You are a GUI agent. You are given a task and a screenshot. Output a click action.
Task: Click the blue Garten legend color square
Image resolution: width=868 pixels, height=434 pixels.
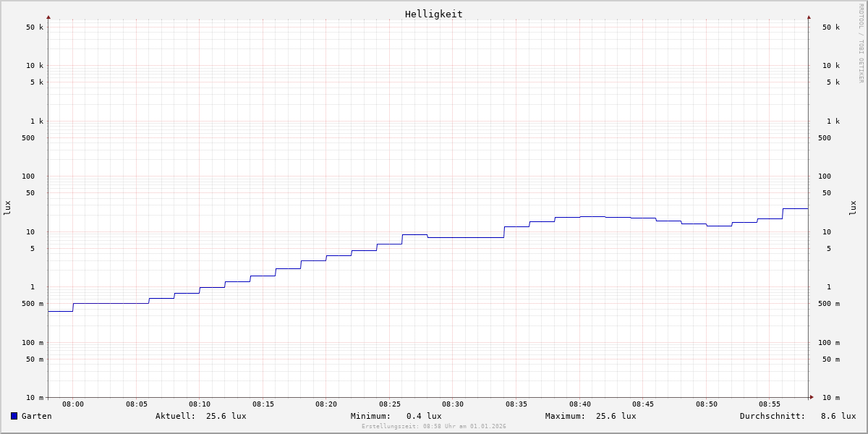[14, 416]
